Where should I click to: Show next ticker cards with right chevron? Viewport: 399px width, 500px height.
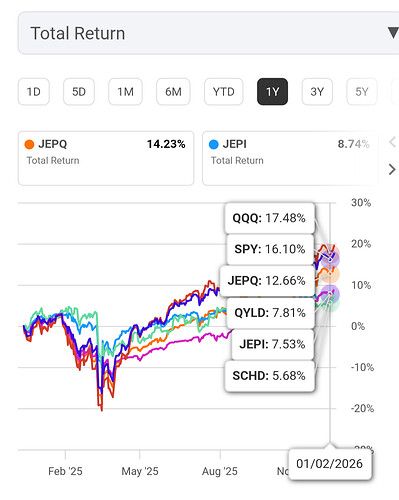point(392,170)
